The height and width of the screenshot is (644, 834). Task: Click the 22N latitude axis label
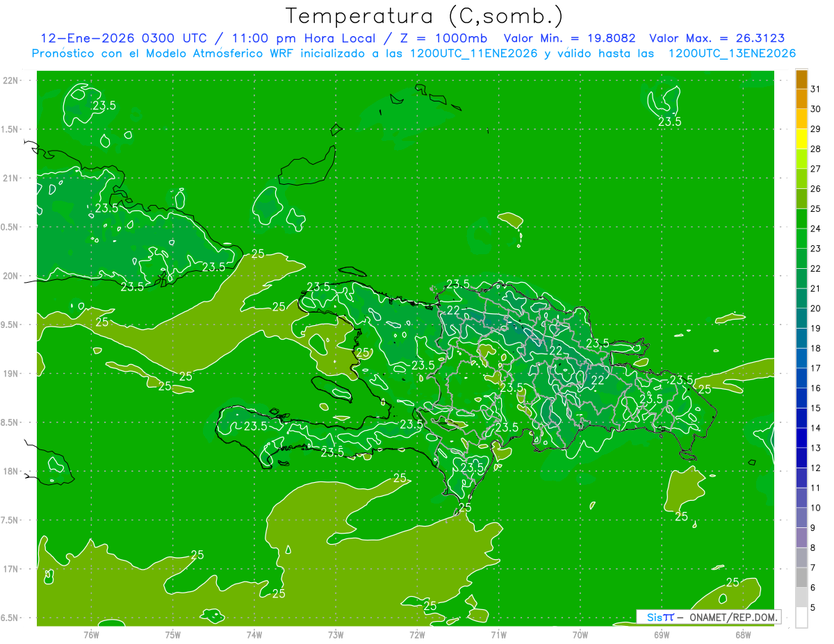click(11, 81)
